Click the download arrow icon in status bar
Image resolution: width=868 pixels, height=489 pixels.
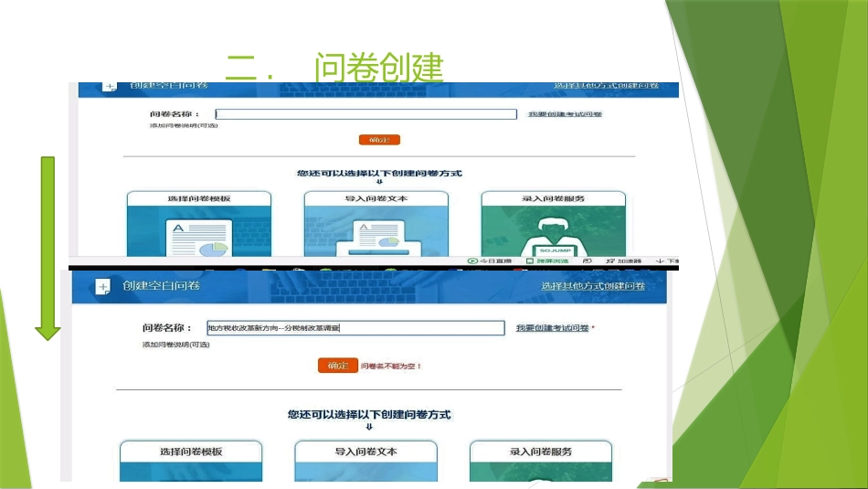coord(660,260)
